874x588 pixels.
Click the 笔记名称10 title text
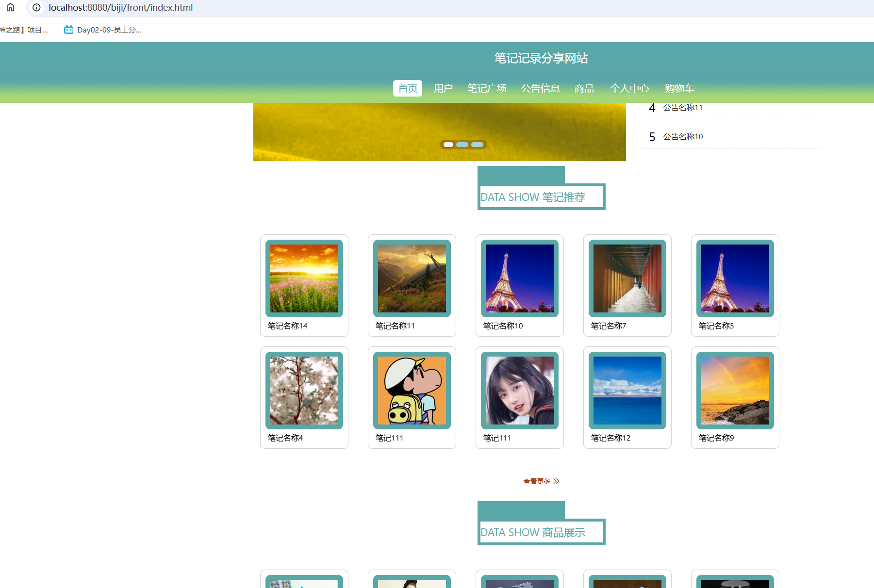pos(503,326)
